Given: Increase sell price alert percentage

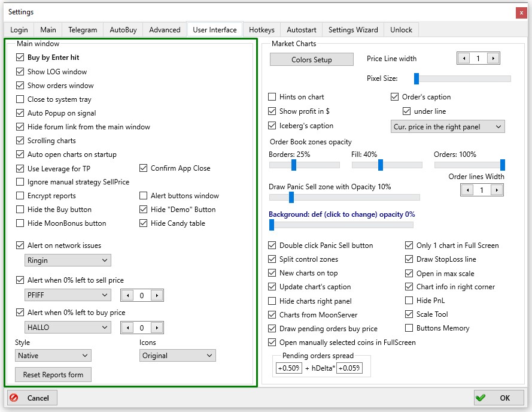Looking at the screenshot, I should pos(157,295).
